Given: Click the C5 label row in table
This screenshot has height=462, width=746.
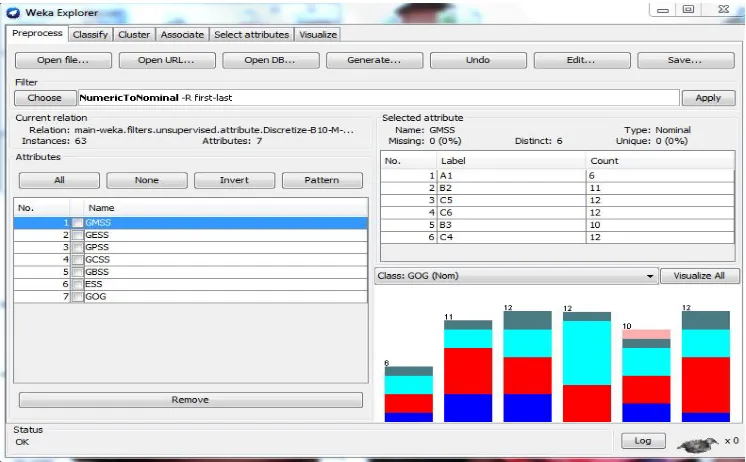Looking at the screenshot, I should [558, 200].
